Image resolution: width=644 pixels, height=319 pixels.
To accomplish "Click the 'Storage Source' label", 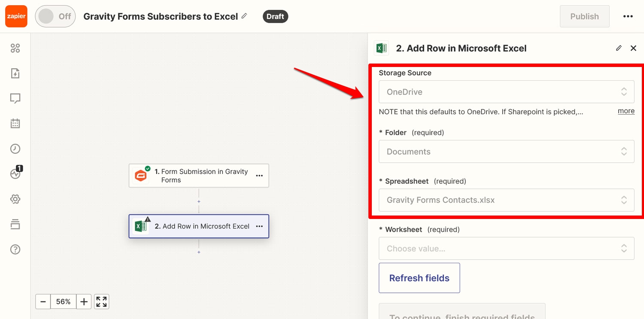I will click(x=405, y=73).
